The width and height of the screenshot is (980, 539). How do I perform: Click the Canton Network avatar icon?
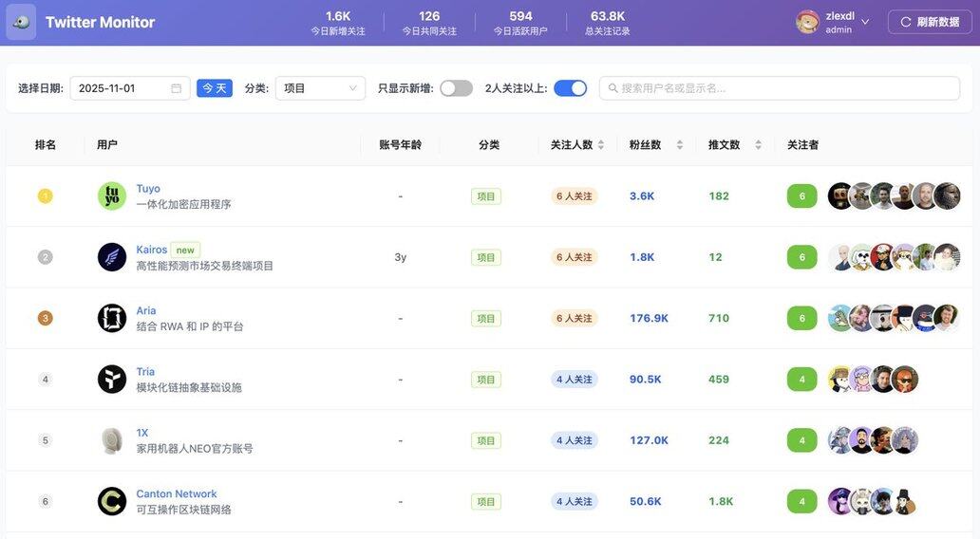pyautogui.click(x=112, y=501)
